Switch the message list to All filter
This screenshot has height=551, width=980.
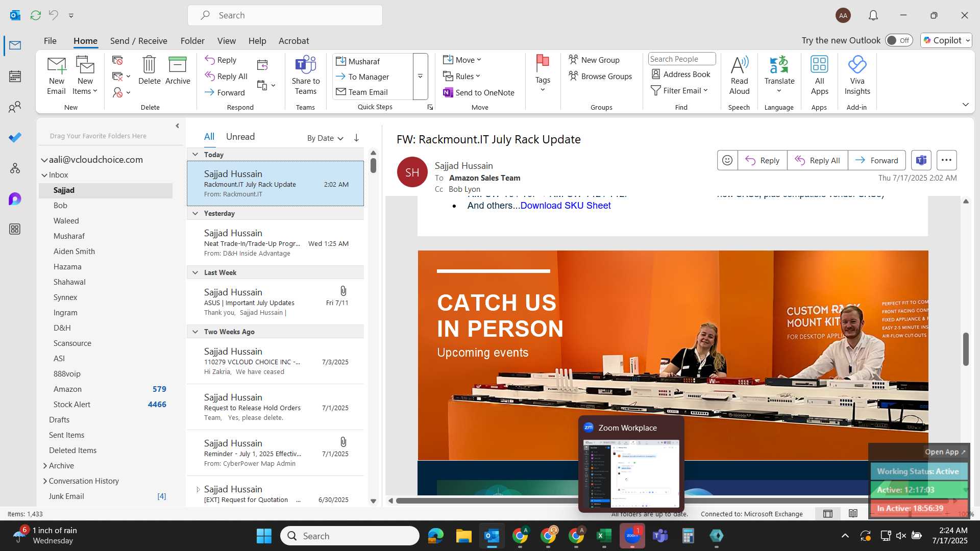click(x=209, y=137)
